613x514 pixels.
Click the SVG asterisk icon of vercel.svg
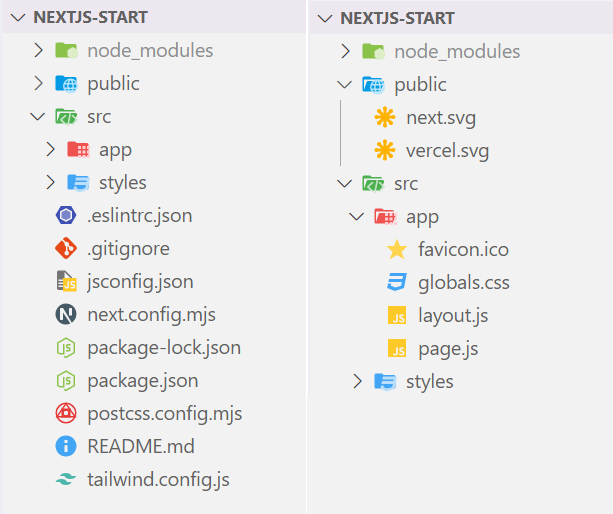(x=385, y=150)
